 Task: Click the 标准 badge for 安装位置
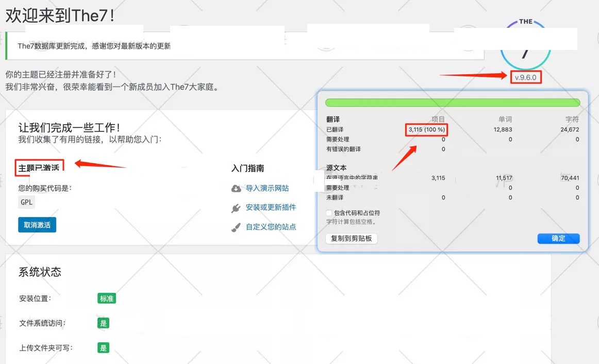[107, 299]
